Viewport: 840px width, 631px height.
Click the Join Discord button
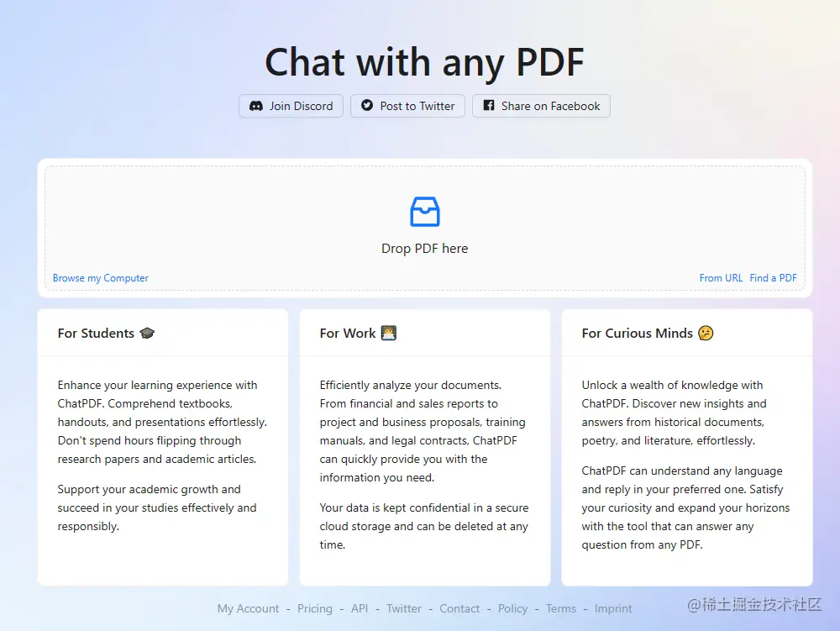pyautogui.click(x=291, y=106)
